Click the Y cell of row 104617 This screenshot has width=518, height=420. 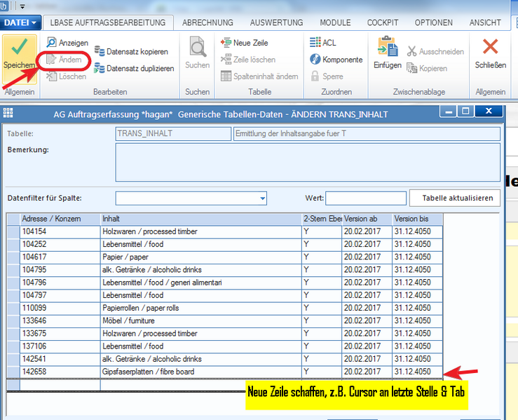[x=322, y=257]
